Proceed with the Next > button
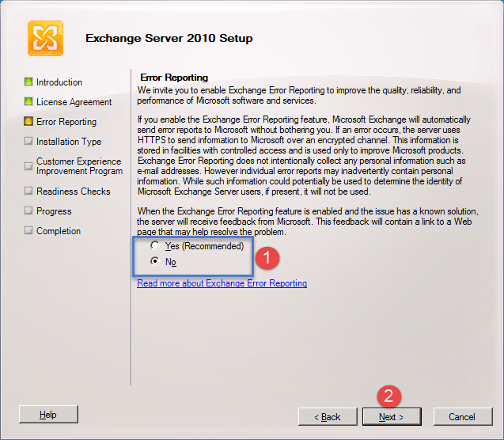504x440 pixels. point(392,417)
